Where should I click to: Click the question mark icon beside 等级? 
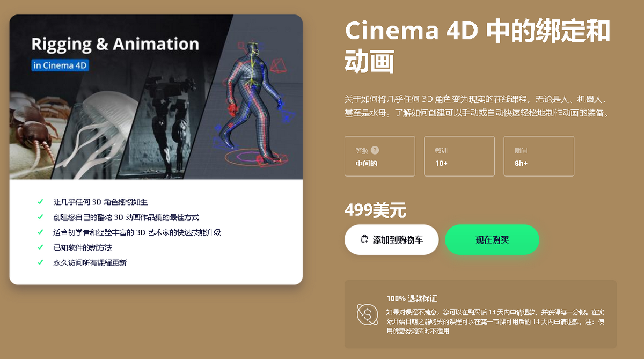(x=375, y=150)
